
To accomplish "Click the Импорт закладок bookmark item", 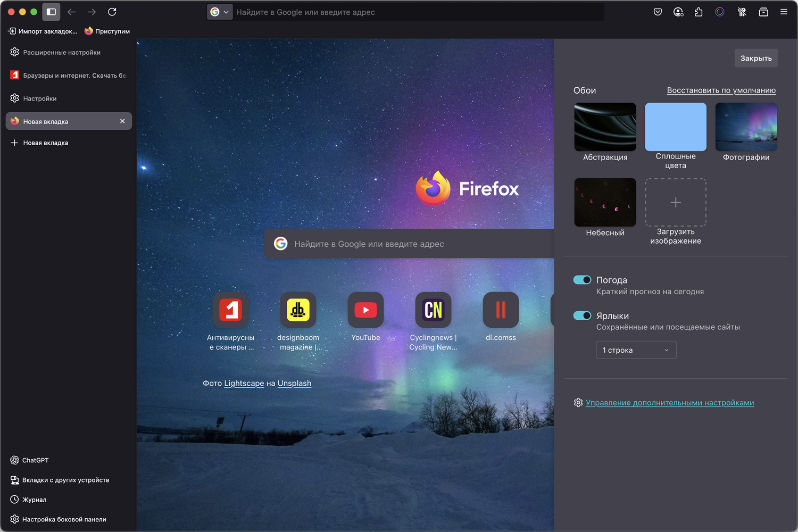I will (x=43, y=31).
